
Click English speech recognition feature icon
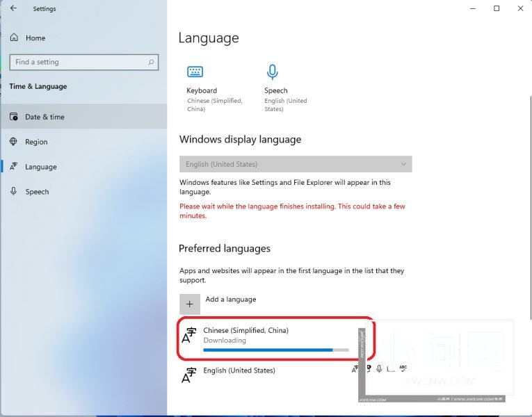click(379, 368)
